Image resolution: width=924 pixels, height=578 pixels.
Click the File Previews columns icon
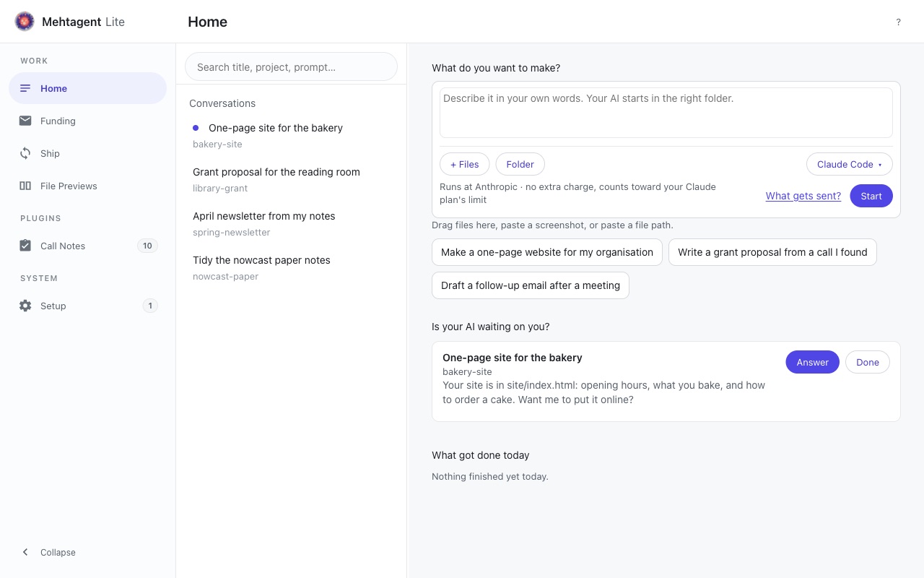[x=25, y=186]
